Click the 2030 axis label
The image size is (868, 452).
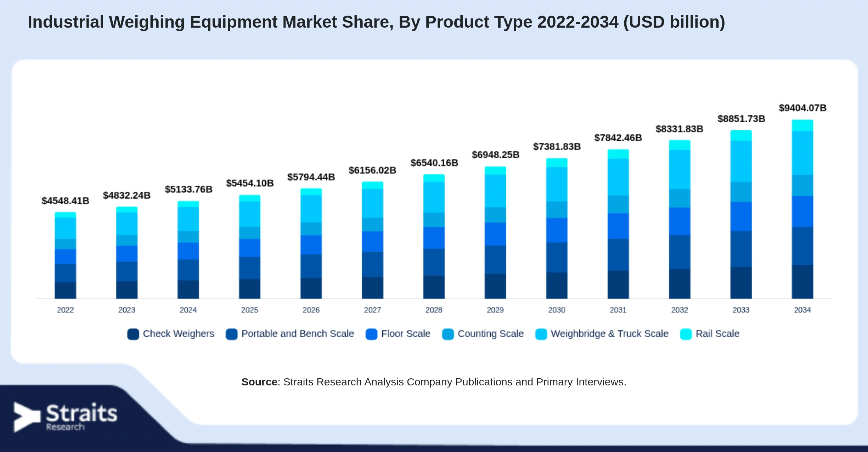557,310
